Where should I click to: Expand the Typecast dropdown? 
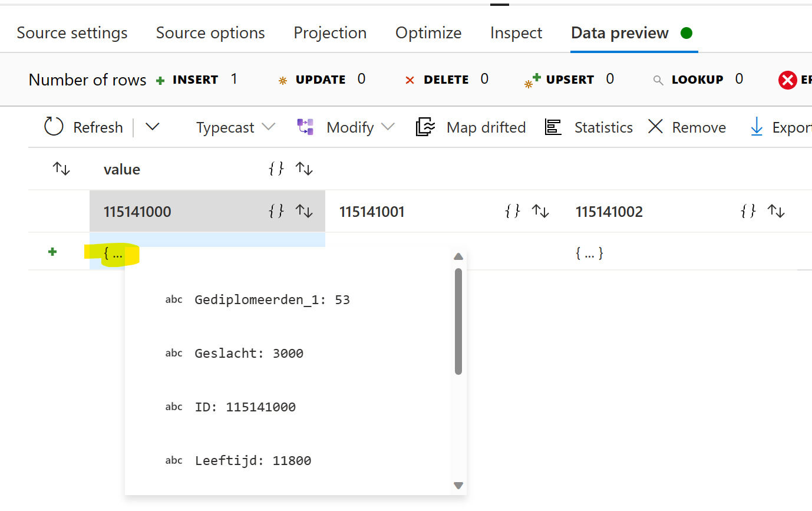(268, 127)
